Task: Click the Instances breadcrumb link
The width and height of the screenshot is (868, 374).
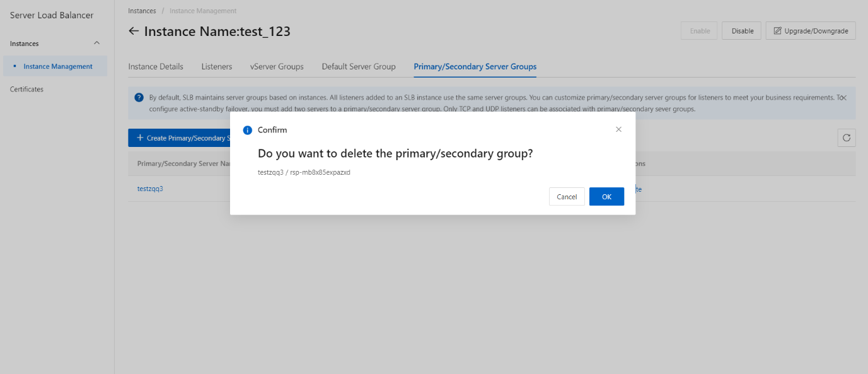Action: (142, 11)
